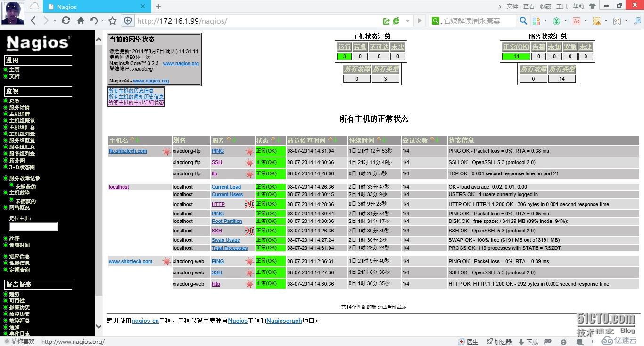644x346 pixels.
Task: Sort last check time column ascending
Action: pyautogui.click(x=330, y=140)
